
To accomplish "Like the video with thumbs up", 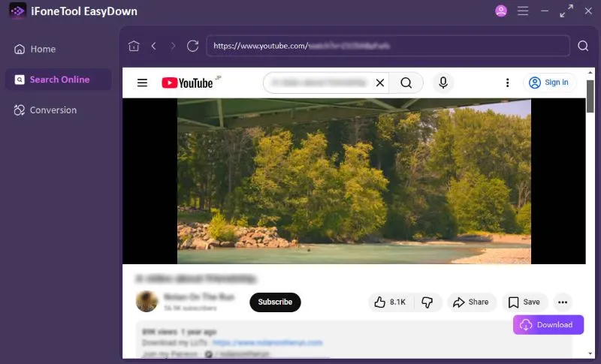I will coord(389,302).
